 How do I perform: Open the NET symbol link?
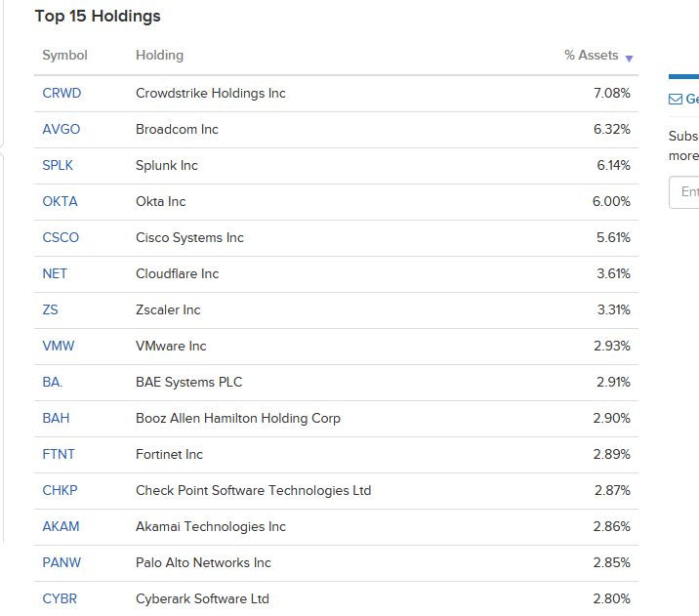coord(55,273)
